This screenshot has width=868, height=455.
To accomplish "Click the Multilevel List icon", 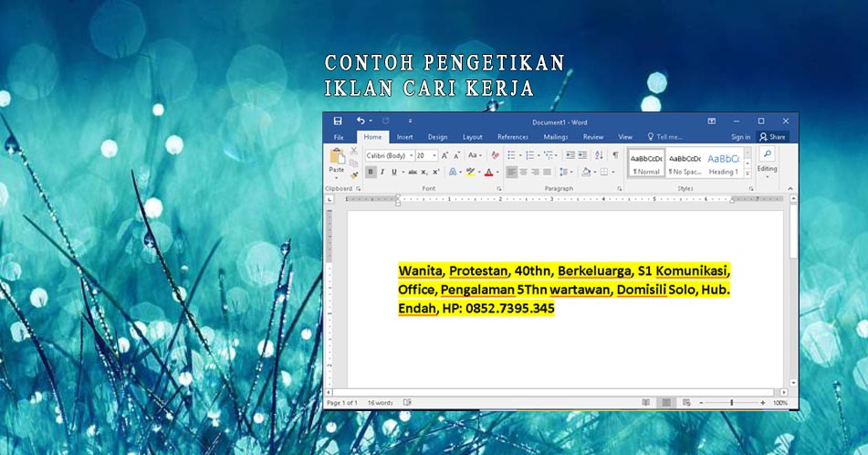I will [x=548, y=155].
